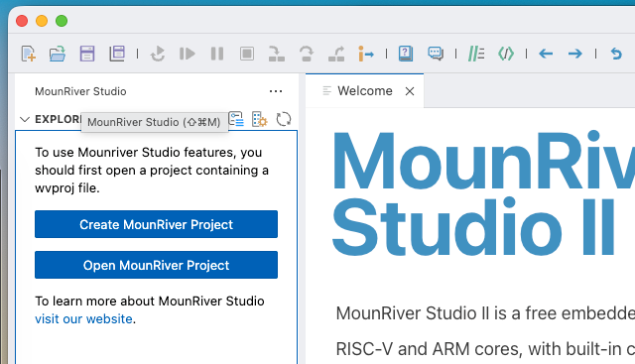Open the explorer project settings gear icon
The height and width of the screenshot is (364, 635).
260,119
